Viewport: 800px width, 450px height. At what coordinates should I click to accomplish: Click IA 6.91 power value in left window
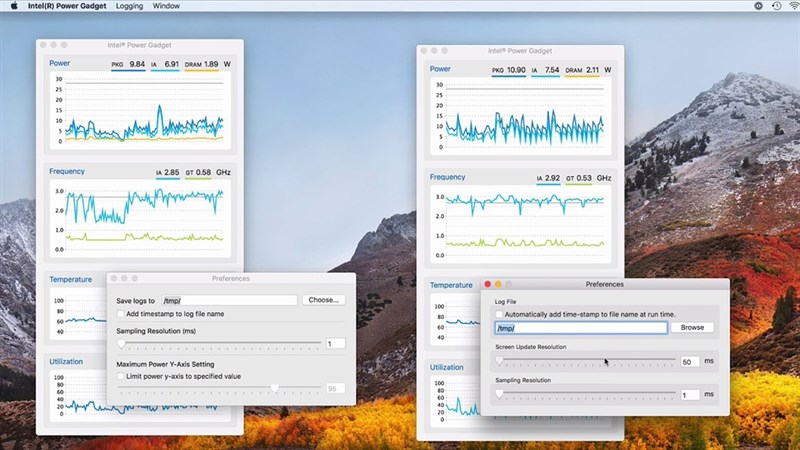(x=165, y=64)
